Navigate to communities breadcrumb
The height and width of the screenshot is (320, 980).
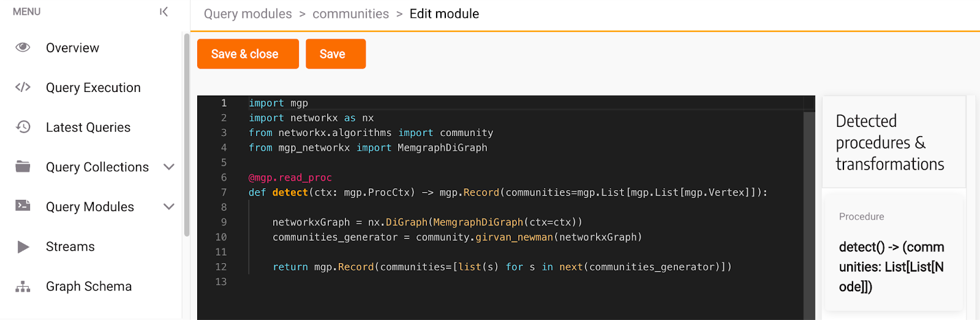(350, 13)
